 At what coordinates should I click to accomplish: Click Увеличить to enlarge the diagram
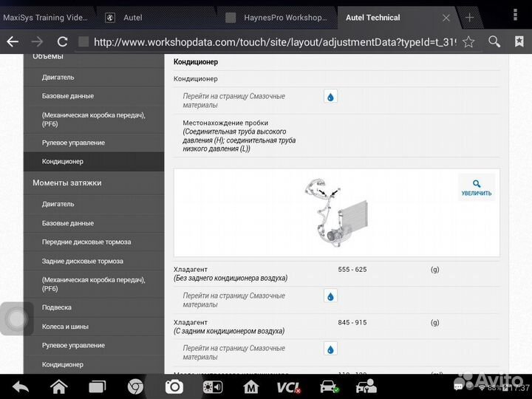pyautogui.click(x=477, y=188)
